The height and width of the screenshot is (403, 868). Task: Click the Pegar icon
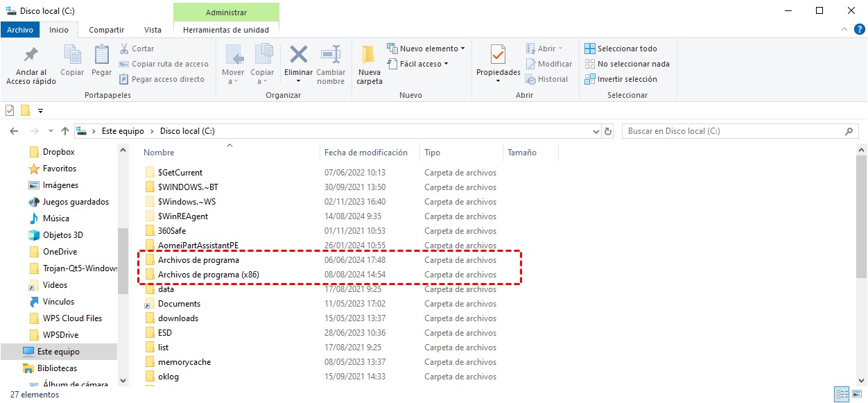coord(101,62)
